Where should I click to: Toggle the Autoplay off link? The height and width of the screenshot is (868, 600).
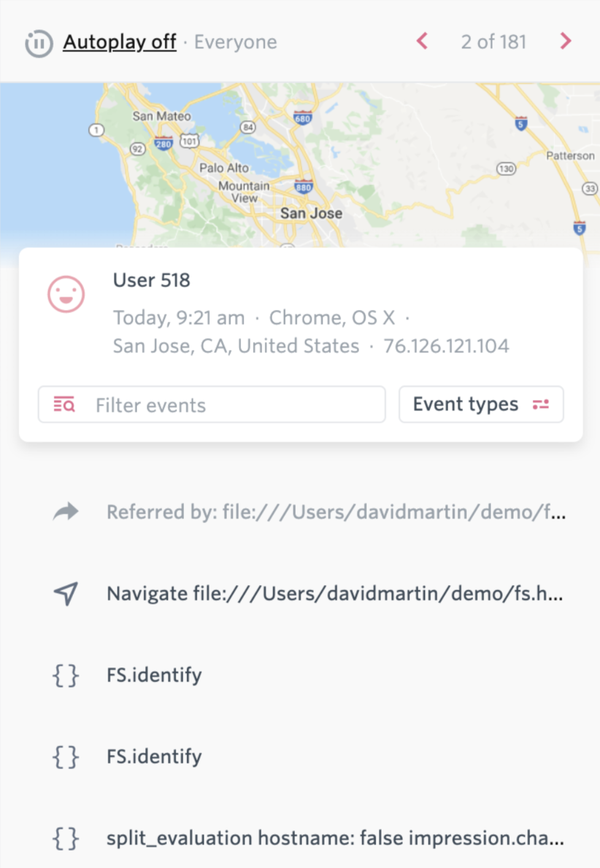tap(120, 42)
